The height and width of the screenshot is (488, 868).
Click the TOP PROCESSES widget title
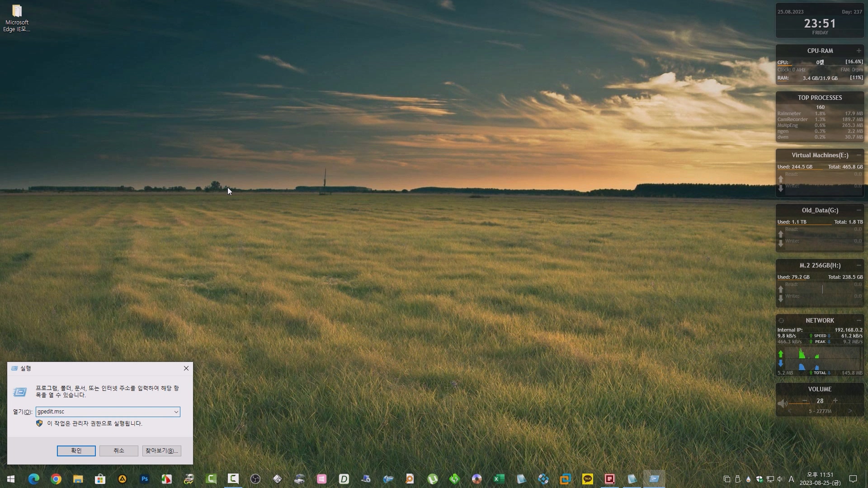click(820, 98)
